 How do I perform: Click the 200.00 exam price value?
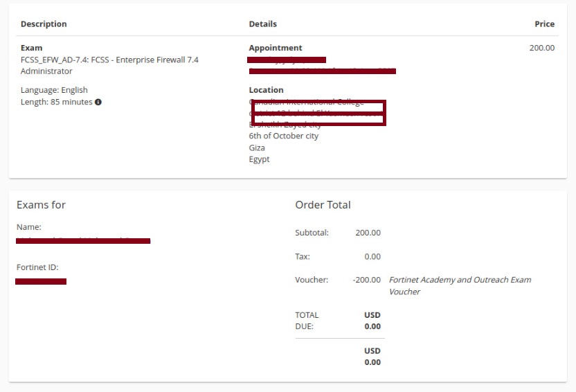pyautogui.click(x=541, y=48)
